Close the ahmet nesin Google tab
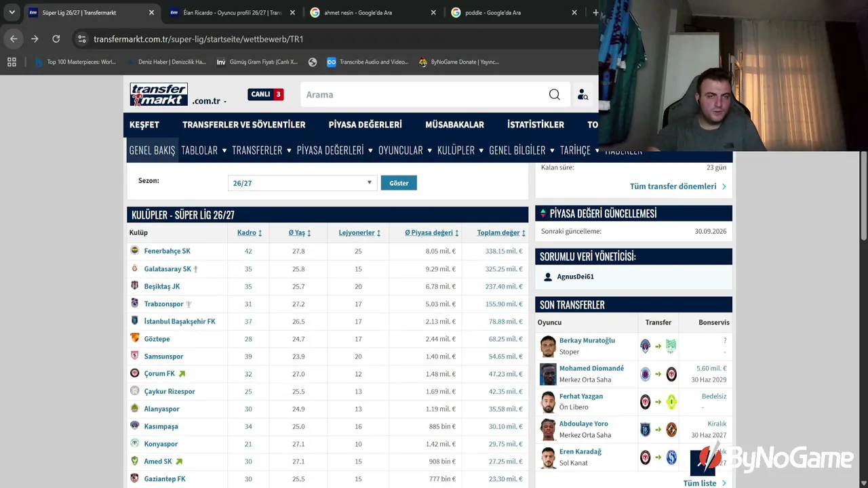This screenshot has width=868, height=488. click(x=433, y=12)
